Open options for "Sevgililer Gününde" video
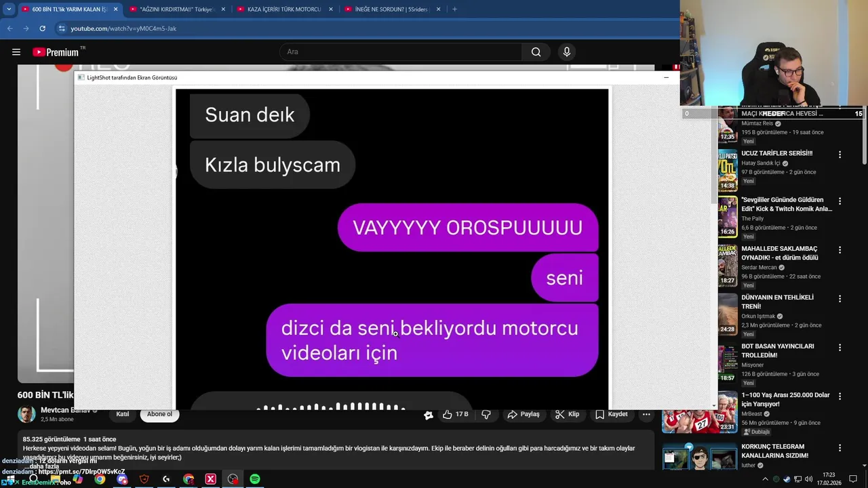The image size is (868, 488). (840, 201)
